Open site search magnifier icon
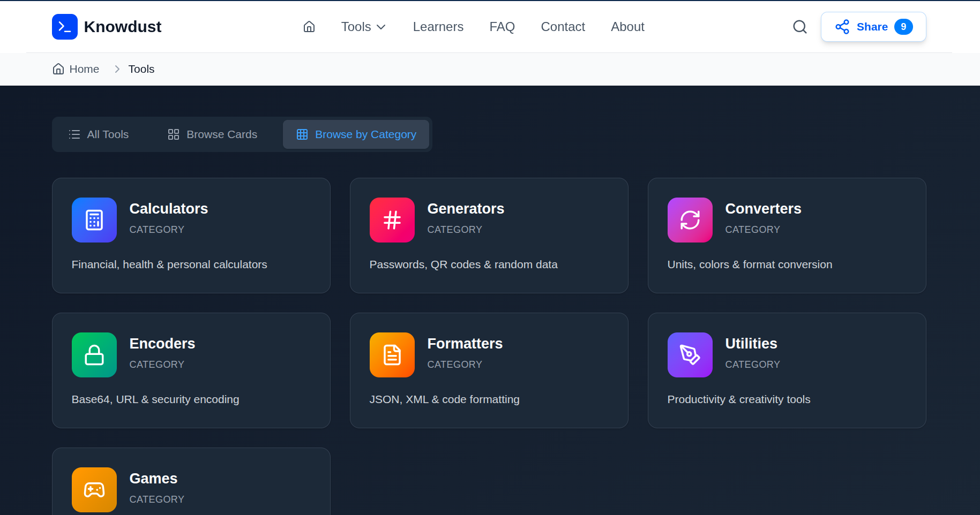Image resolution: width=980 pixels, height=515 pixels. coord(800,27)
